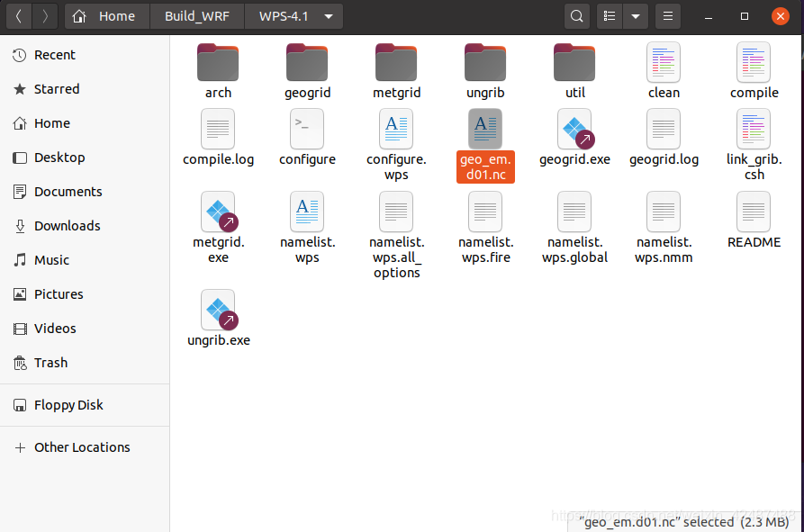Close the file manager window
804x532 pixels.
point(781,16)
